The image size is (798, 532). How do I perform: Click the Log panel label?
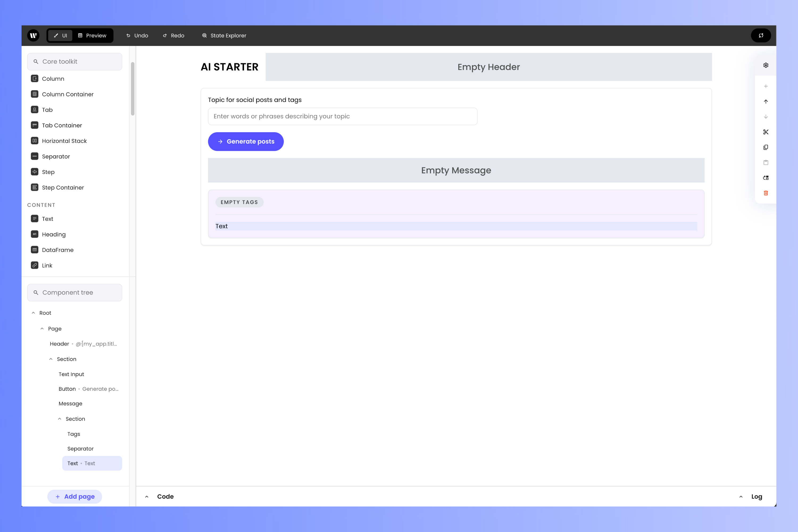point(757,497)
